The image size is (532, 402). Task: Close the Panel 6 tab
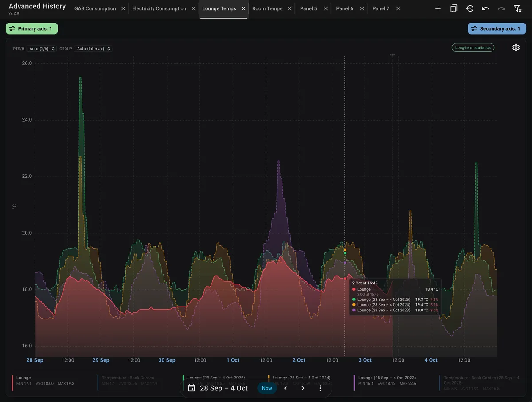point(362,8)
